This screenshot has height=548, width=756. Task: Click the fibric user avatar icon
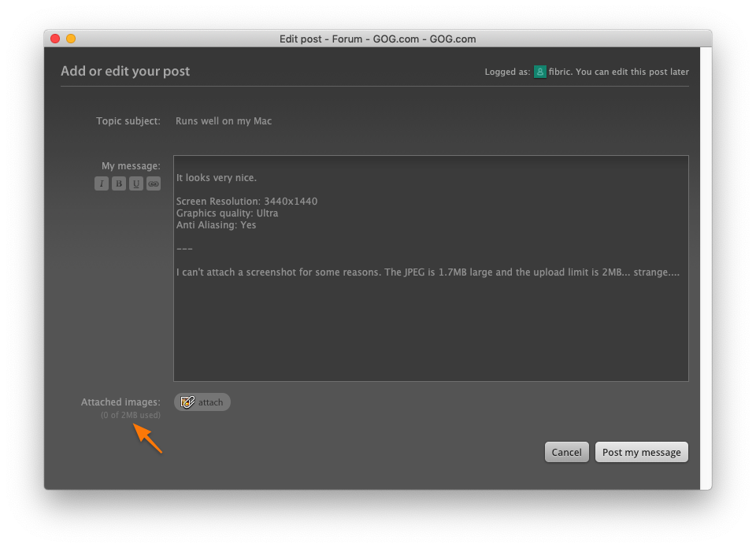click(540, 72)
